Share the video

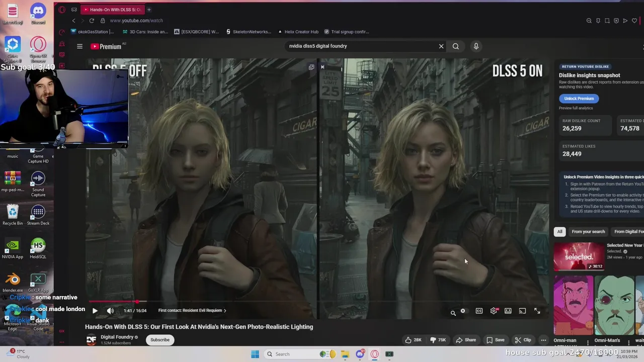466,340
